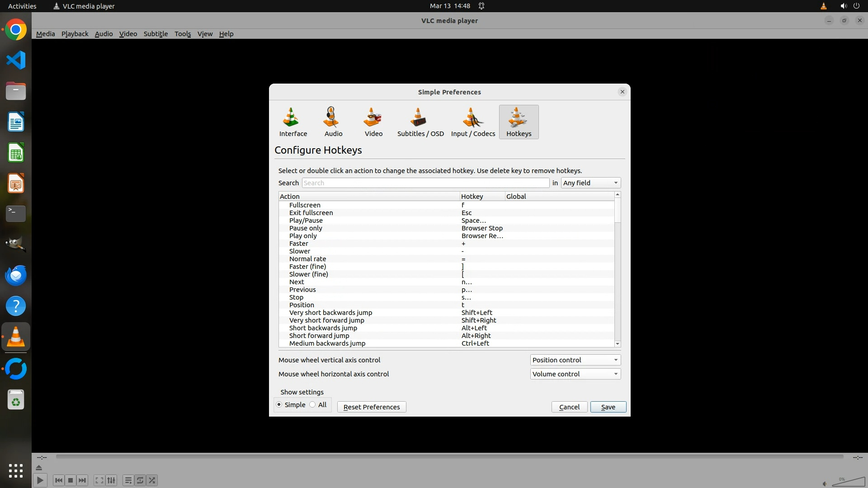Open the Volume control horizontal axis dropdown
868x488 pixels.
(575, 374)
